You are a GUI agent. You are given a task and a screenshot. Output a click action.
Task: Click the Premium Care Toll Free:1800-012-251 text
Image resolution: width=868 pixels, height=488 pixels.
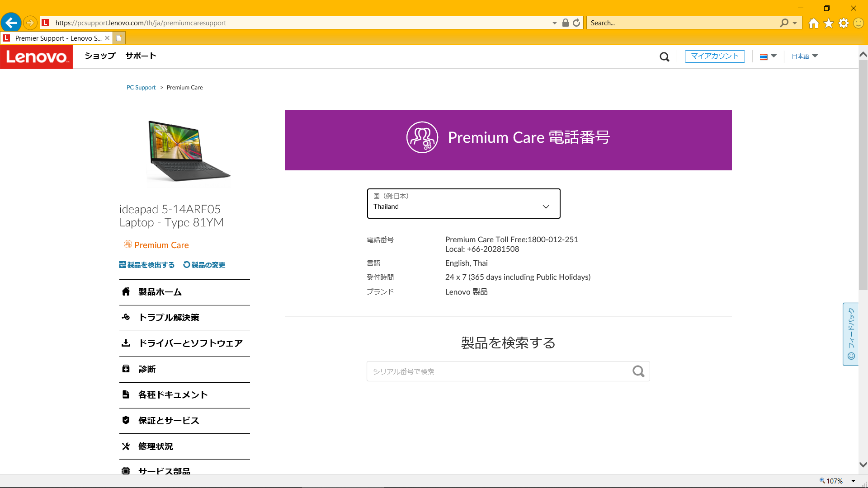coord(511,239)
